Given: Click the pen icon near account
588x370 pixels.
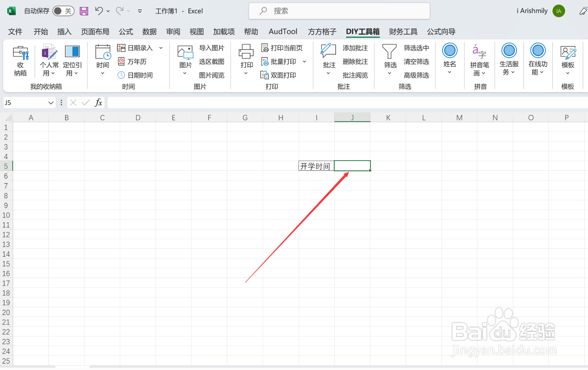Looking at the screenshot, I should 583,11.
